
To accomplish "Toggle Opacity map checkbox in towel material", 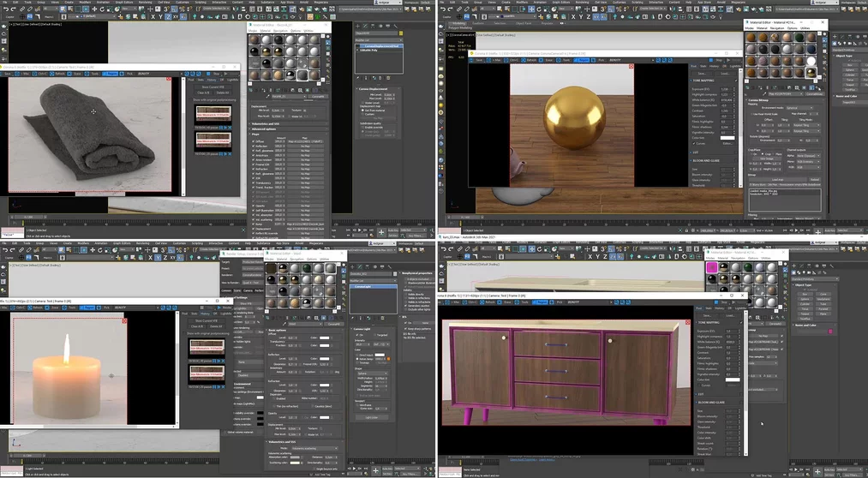I will pyautogui.click(x=253, y=206).
